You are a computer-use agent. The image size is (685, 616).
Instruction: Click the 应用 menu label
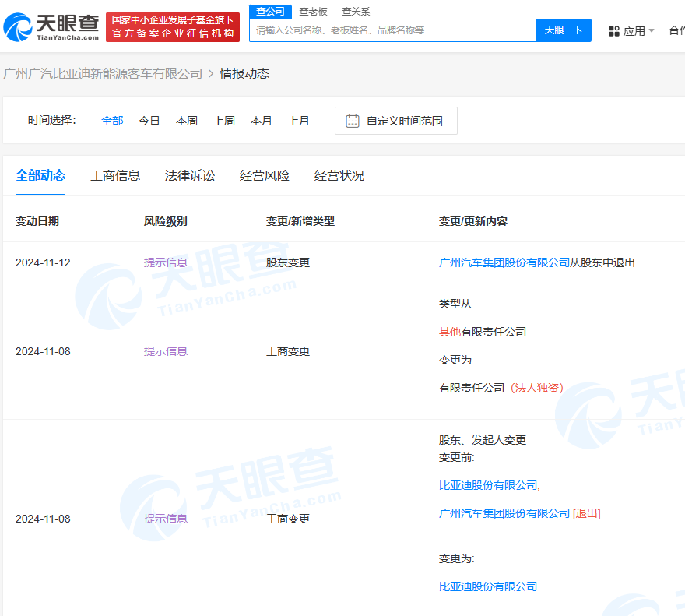[x=634, y=31]
